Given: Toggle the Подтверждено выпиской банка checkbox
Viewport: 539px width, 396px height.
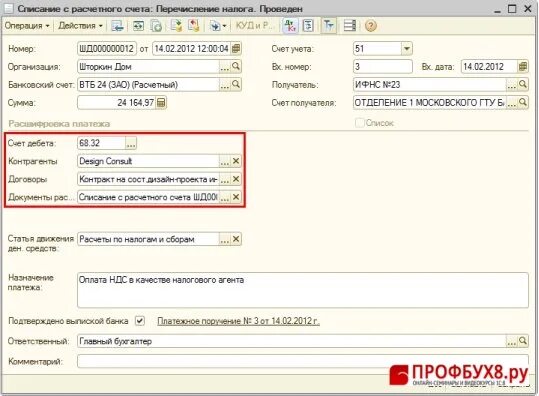Looking at the screenshot, I should [140, 321].
